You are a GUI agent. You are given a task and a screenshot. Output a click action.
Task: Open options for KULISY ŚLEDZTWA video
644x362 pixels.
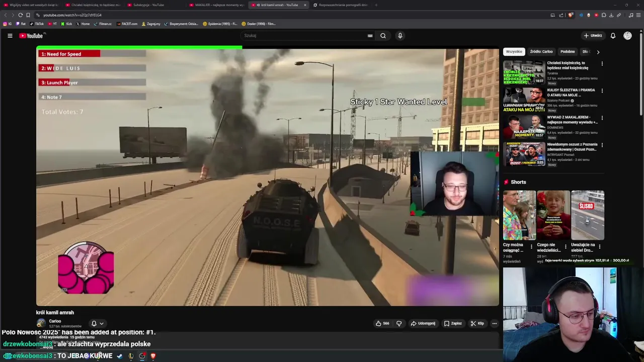point(602,91)
